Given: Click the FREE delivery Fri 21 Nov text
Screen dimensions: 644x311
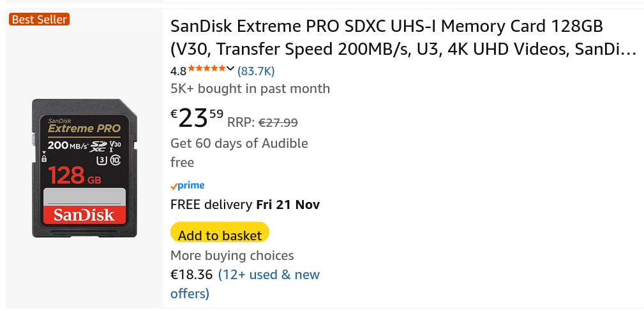Looking at the screenshot, I should coord(245,205).
